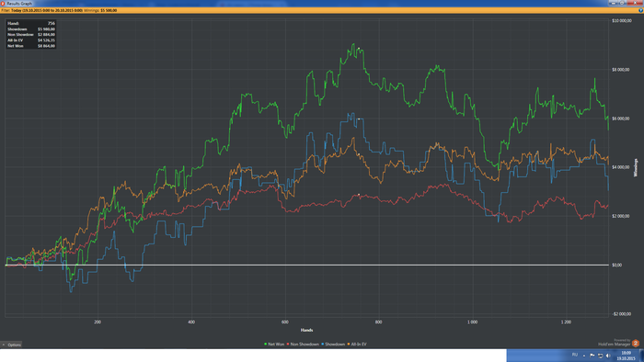Click the All-In EV legend label
Screen dimensions: 644x362
point(359,345)
